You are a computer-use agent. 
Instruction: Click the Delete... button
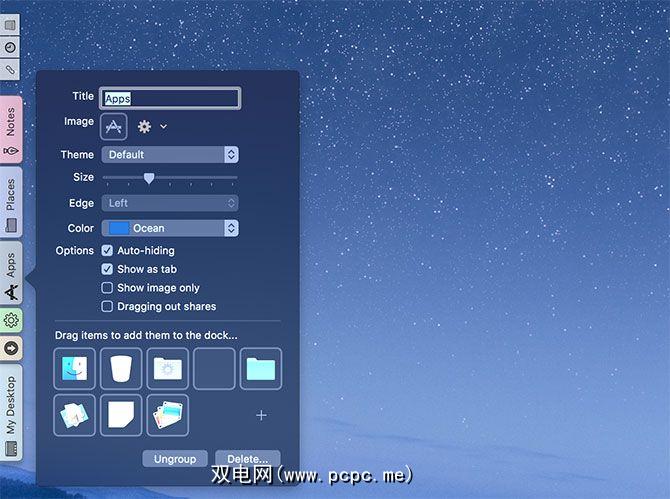tap(248, 459)
